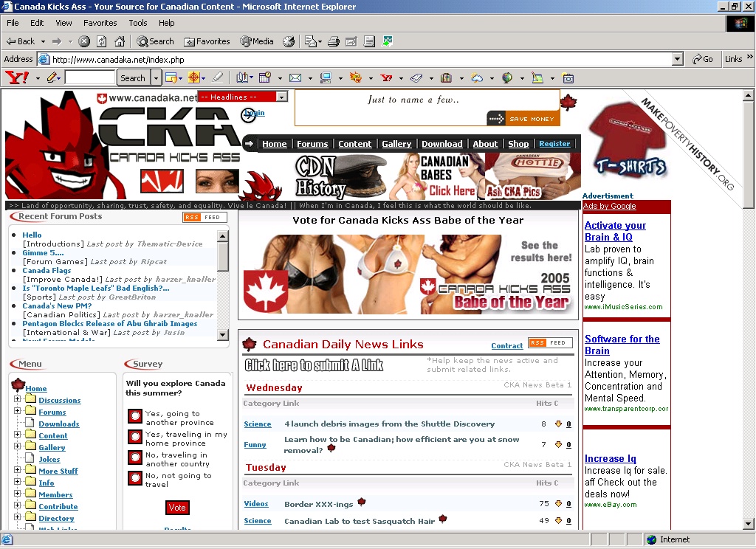Screen dimensions: 756x549
Task: Click the Recent Forum Posts RSS feed icon
Action: (205, 218)
